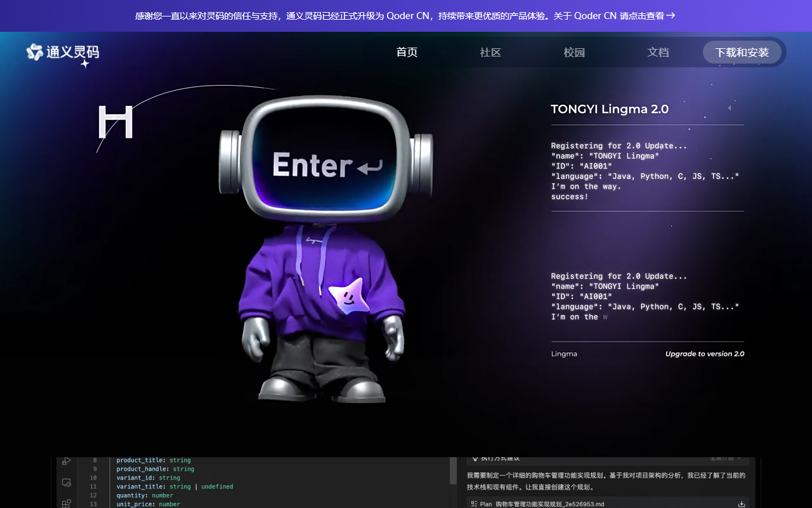Click the 通义灵码 logo
This screenshot has width=812, height=508.
pyautogui.click(x=63, y=53)
